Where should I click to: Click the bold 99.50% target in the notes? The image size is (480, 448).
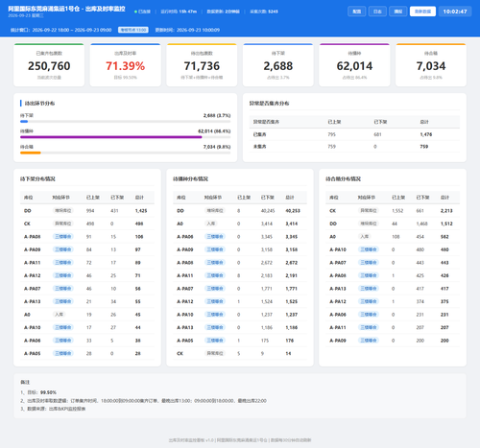coord(48,392)
